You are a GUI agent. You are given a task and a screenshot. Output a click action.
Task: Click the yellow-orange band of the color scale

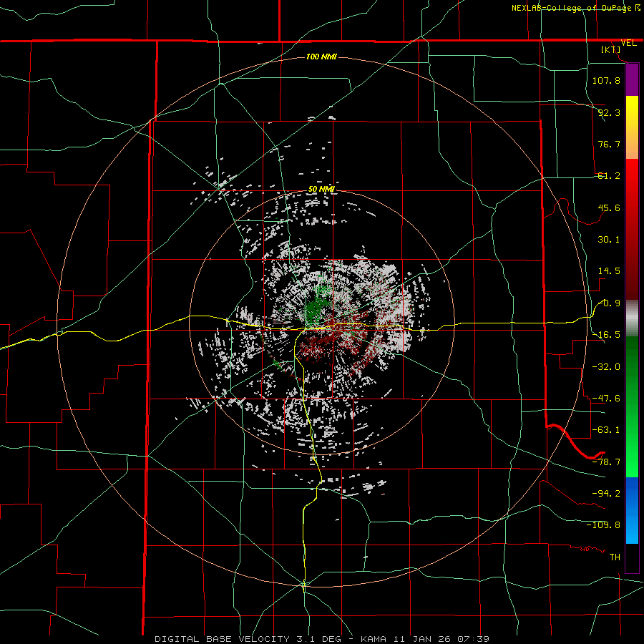pos(632,127)
